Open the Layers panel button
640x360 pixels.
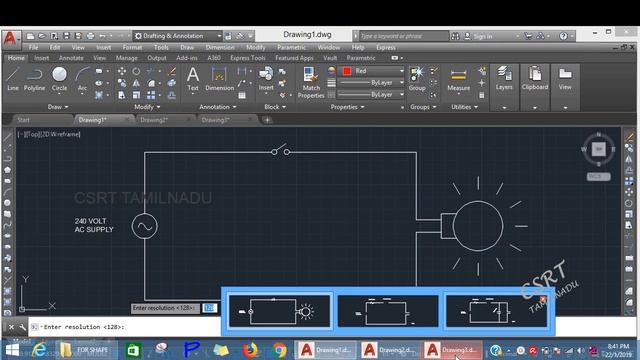[504, 78]
